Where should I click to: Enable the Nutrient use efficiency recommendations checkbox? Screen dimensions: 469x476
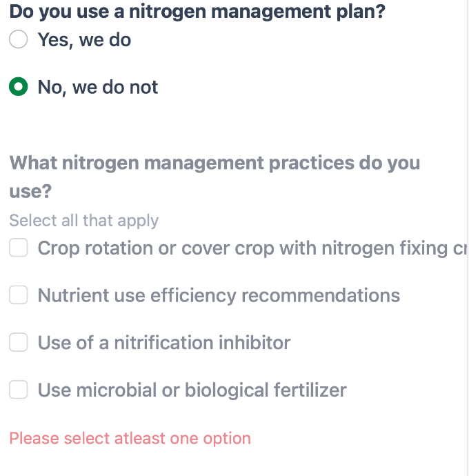point(19,296)
